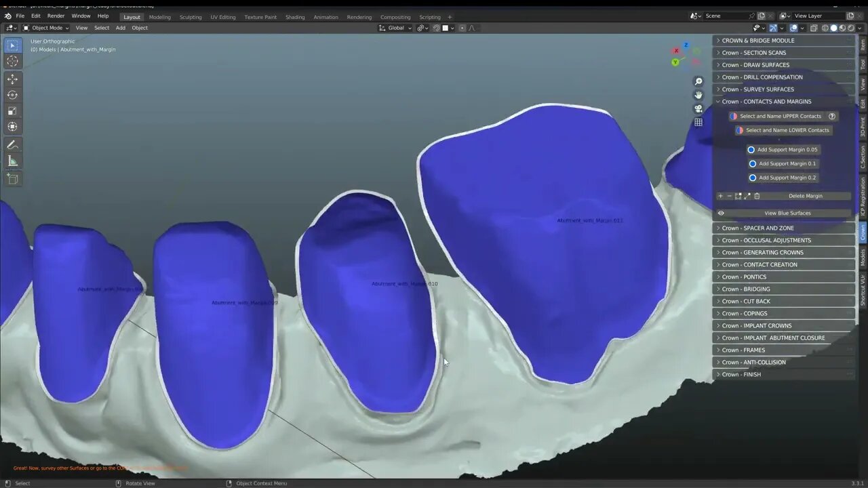Expand Crown - ANTI-COLLISION panel
Screen dimensions: 868x488
click(783, 362)
